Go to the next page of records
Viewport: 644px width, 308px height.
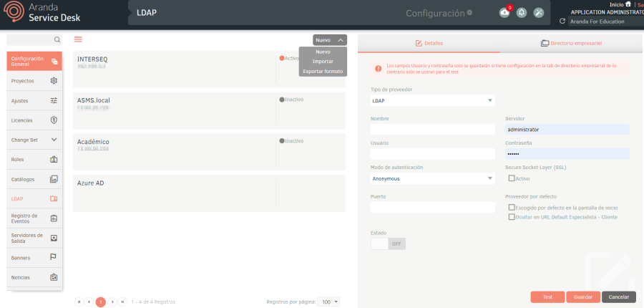[x=112, y=302]
